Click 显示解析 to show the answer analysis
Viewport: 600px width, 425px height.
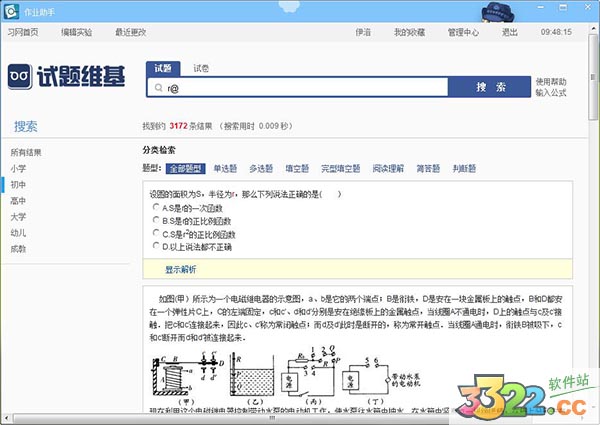click(x=180, y=269)
